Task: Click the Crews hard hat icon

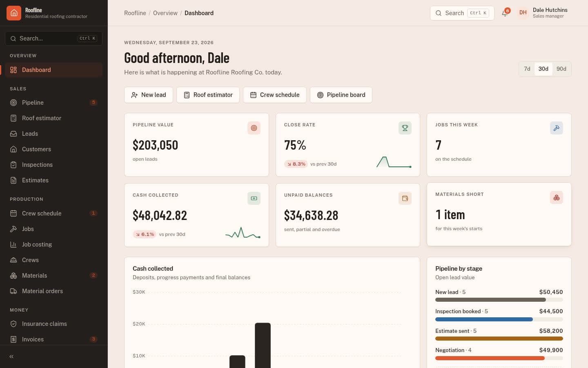Action: [13, 260]
